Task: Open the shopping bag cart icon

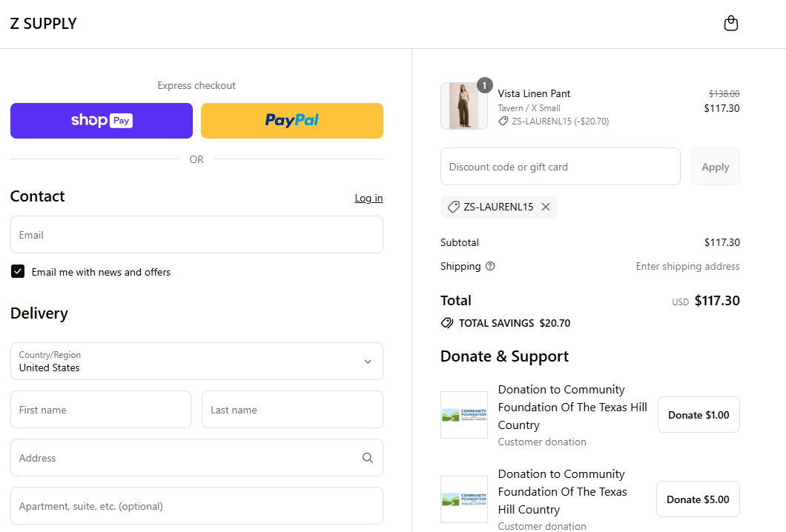Action: coord(731,23)
